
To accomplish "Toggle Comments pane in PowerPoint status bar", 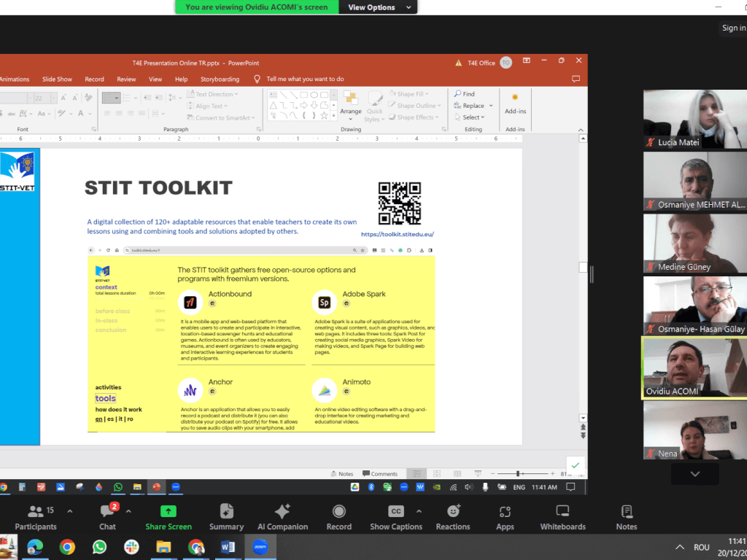I will pos(379,474).
